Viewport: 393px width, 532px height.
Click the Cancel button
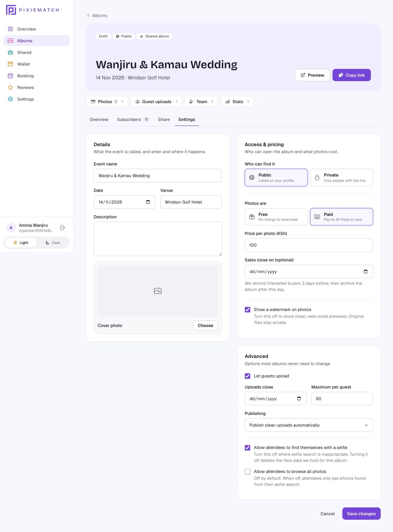click(x=327, y=514)
